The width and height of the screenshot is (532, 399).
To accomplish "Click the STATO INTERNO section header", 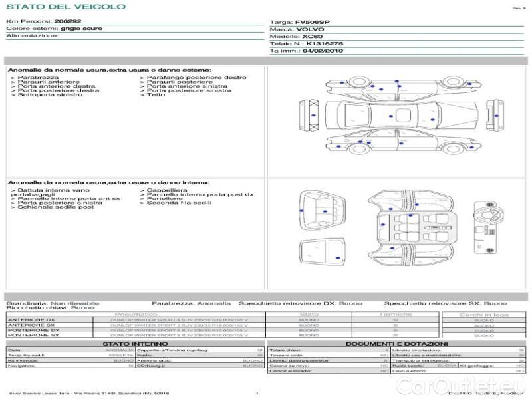I will pyautogui.click(x=135, y=344).
